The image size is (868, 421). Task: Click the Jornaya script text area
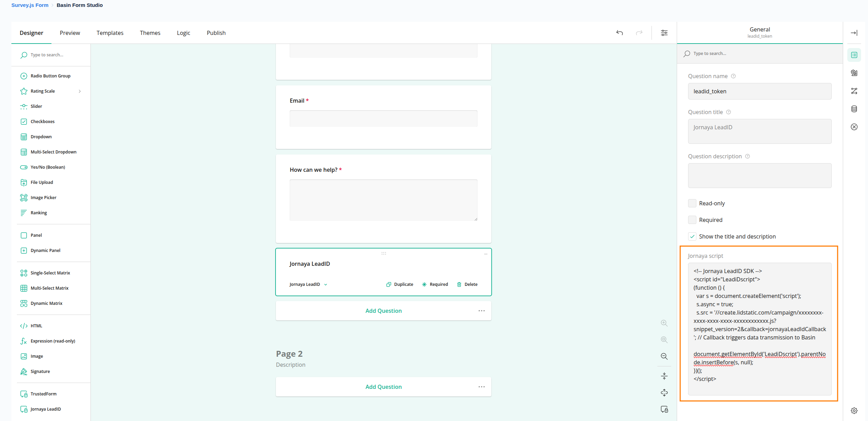coord(760,329)
